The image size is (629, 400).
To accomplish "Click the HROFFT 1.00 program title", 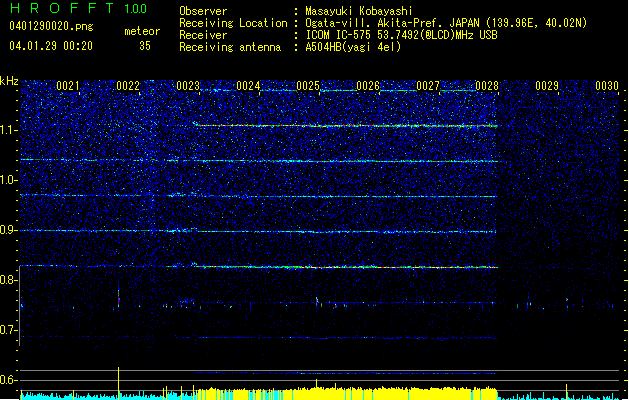I will 78,8.
